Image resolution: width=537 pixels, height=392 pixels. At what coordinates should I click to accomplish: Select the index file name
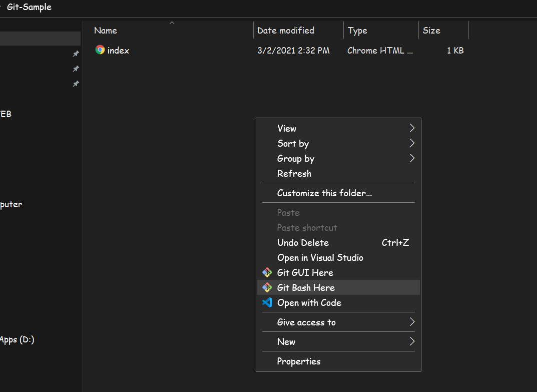(x=118, y=51)
